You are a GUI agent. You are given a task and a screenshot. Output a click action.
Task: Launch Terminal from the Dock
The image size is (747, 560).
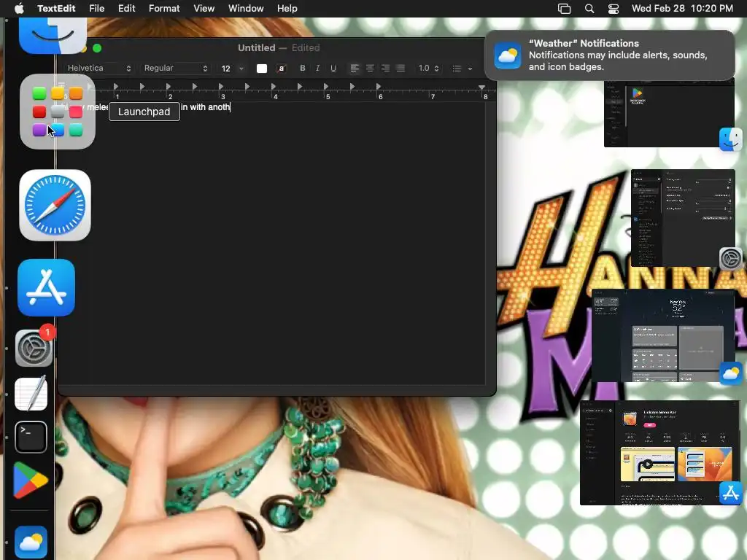tap(31, 437)
